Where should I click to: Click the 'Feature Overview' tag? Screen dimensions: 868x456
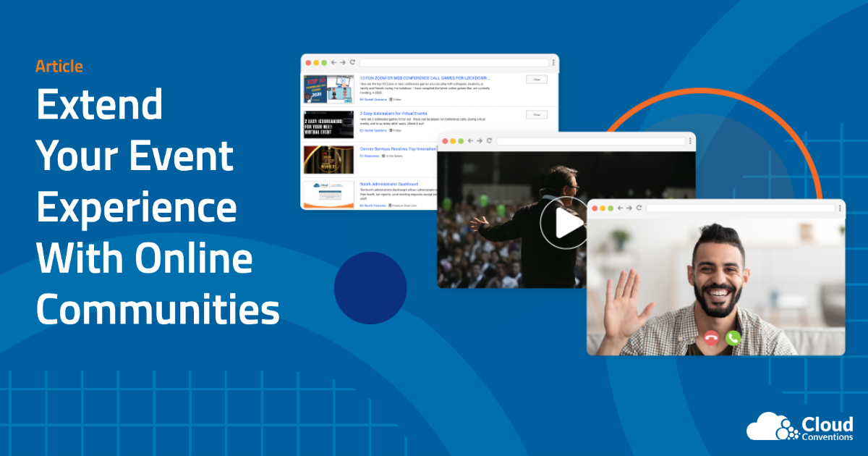(x=404, y=206)
